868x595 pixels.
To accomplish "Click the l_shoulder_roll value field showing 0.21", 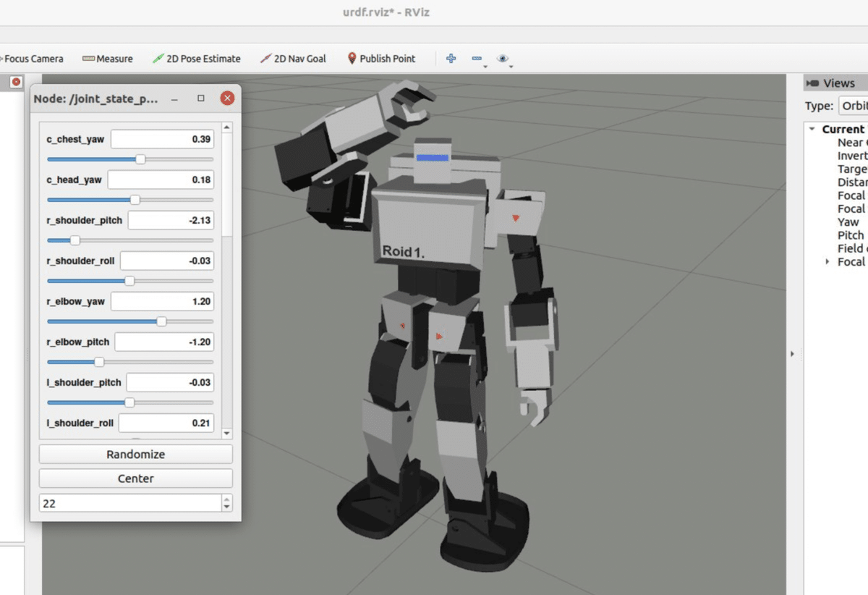I will 166,423.
